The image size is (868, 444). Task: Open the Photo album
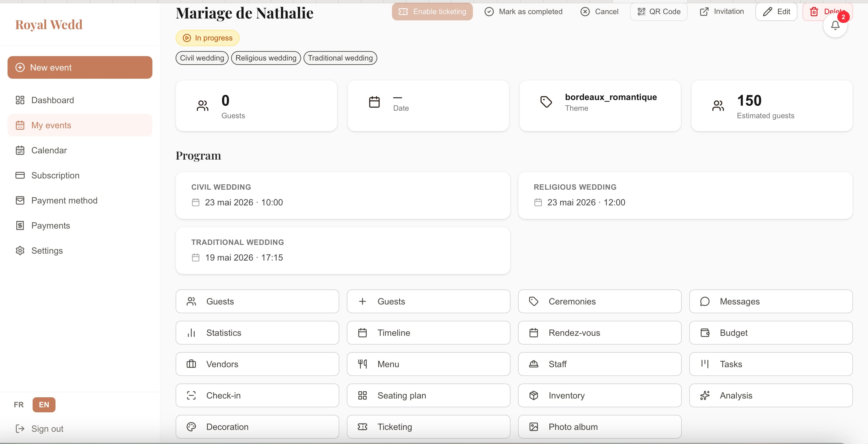click(x=600, y=427)
